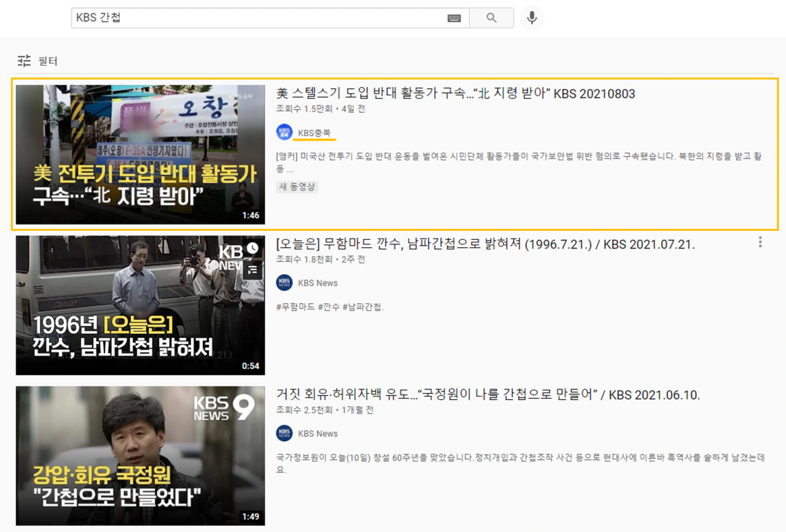Open the 필터 filter options
The height and width of the screenshot is (532, 786).
pos(38,61)
